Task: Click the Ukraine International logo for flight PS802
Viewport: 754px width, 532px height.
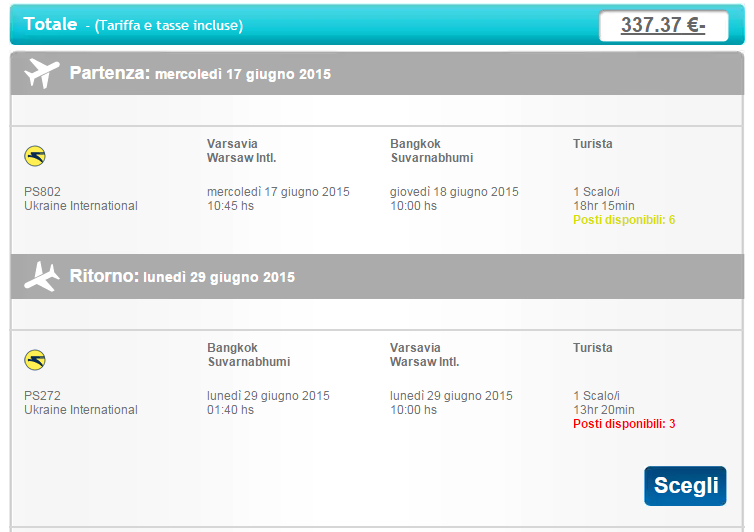Action: (35, 156)
